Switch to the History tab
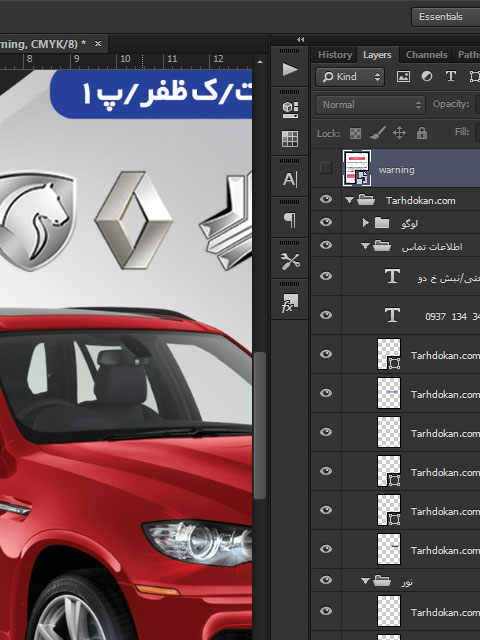Viewport: 480px width, 640px height. click(335, 55)
